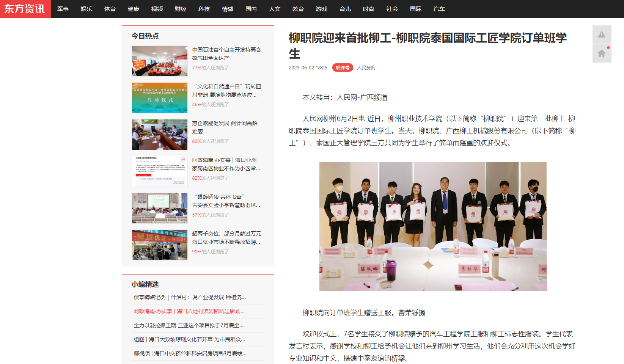Open 海口大致坡琼剧文化节 article link
Image resolution: width=624 pixels, height=364 pixels.
tap(189, 340)
